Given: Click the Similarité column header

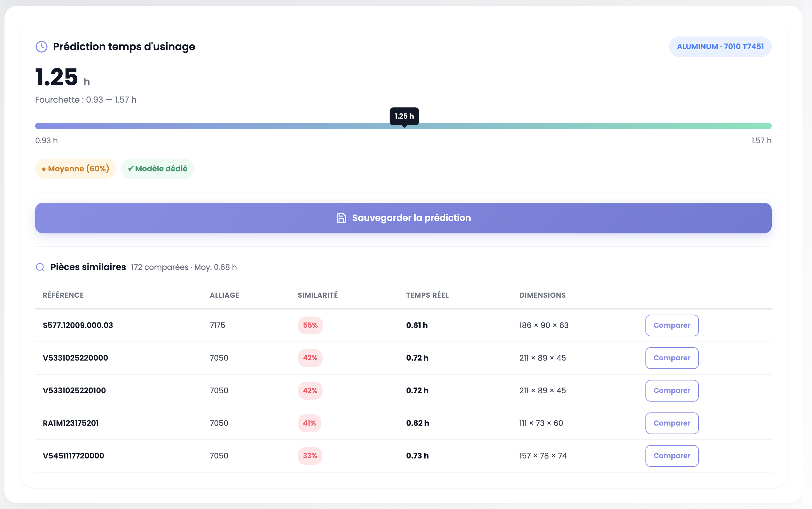Looking at the screenshot, I should click(x=317, y=295).
